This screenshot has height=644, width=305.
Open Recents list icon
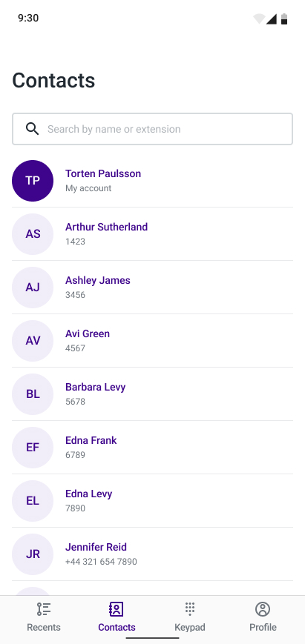point(44,609)
